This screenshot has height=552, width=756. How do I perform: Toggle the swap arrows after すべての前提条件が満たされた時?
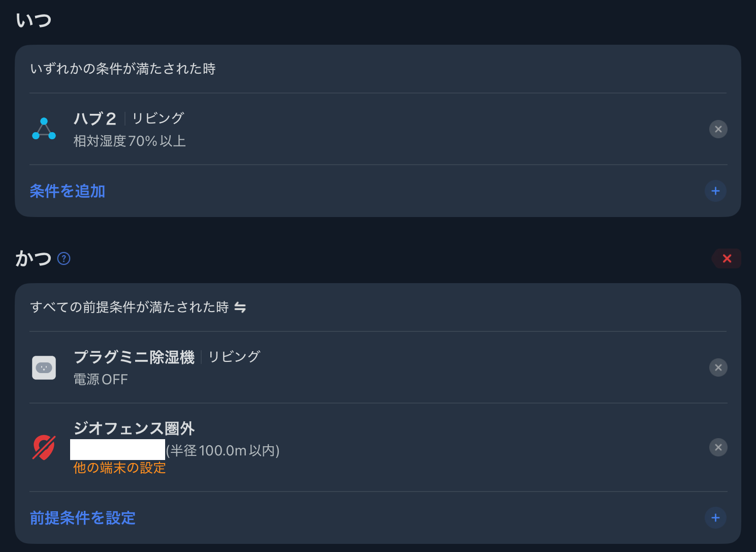tap(240, 308)
